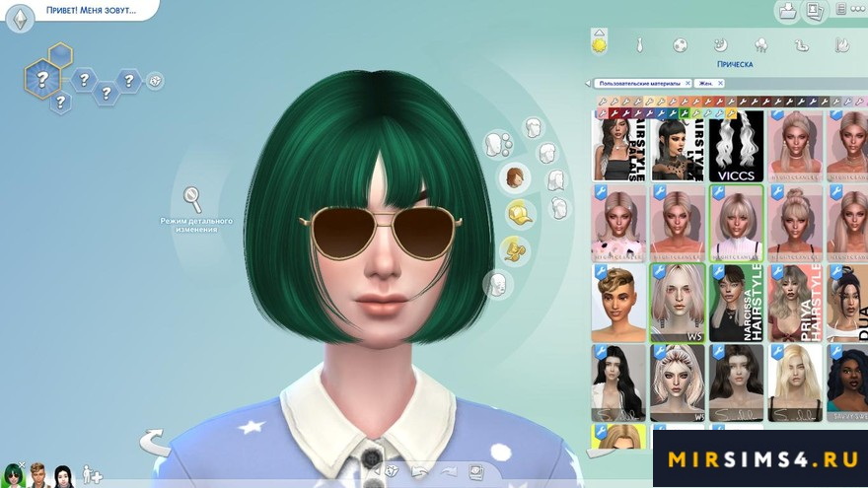This screenshot has width=868, height=488.
Task: Click the undo arrow in bottom toolbar
Action: [421, 471]
